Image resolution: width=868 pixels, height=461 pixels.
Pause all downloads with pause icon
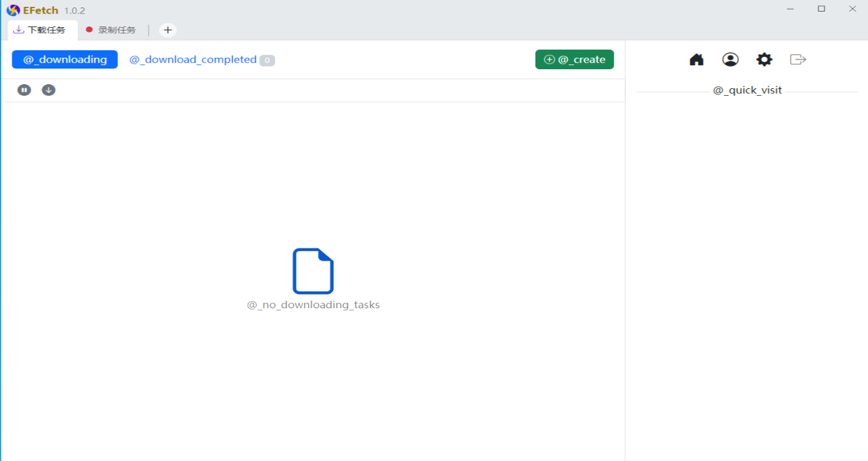tap(24, 90)
